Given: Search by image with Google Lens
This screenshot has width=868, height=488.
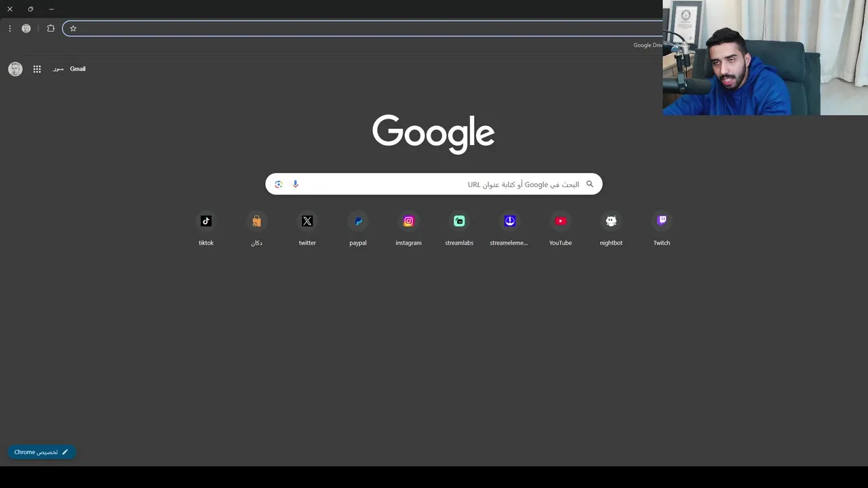Looking at the screenshot, I should pyautogui.click(x=278, y=184).
